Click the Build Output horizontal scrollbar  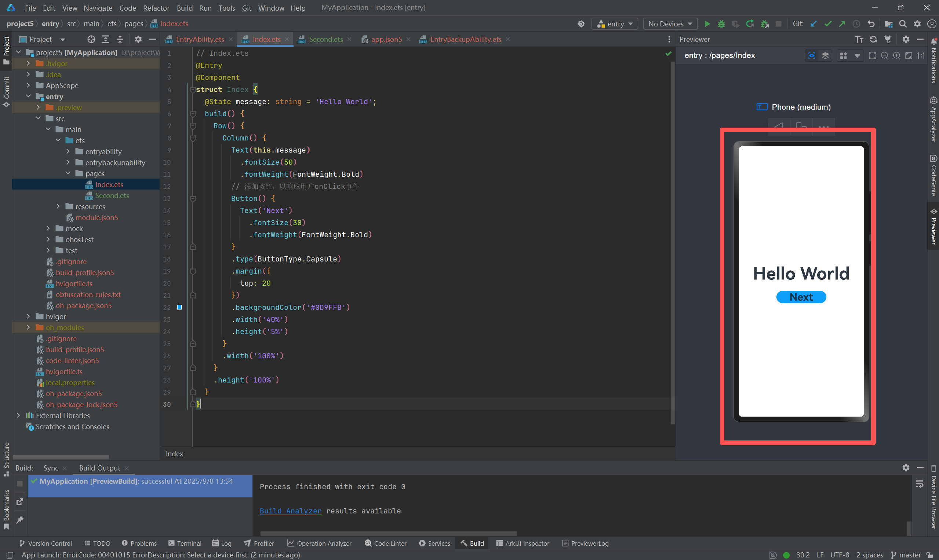pos(388,533)
